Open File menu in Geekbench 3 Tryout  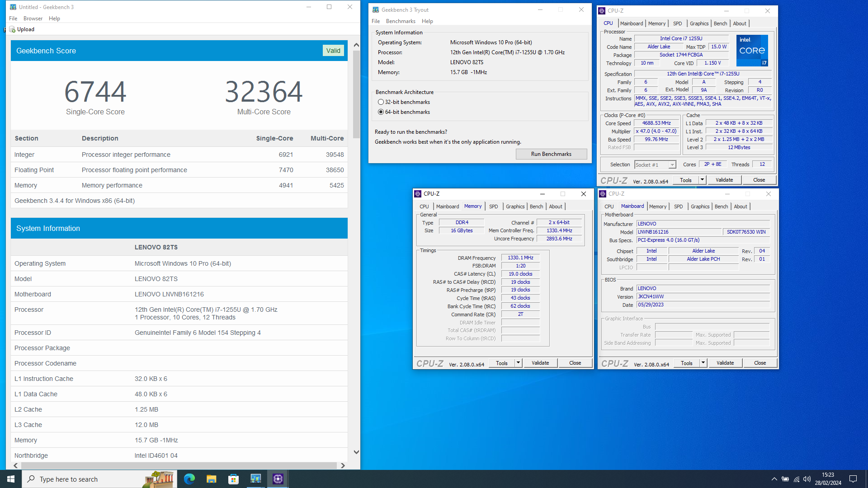click(376, 21)
